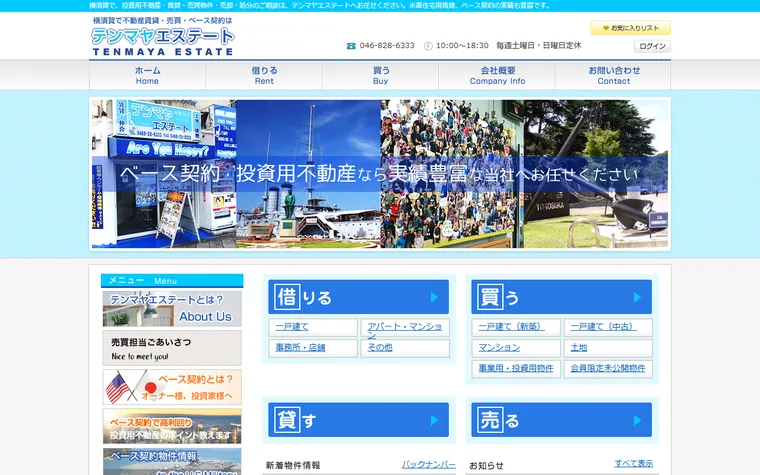This screenshot has width=760, height=475.
Task: Click the 借りる blue header button
Action: click(359, 297)
